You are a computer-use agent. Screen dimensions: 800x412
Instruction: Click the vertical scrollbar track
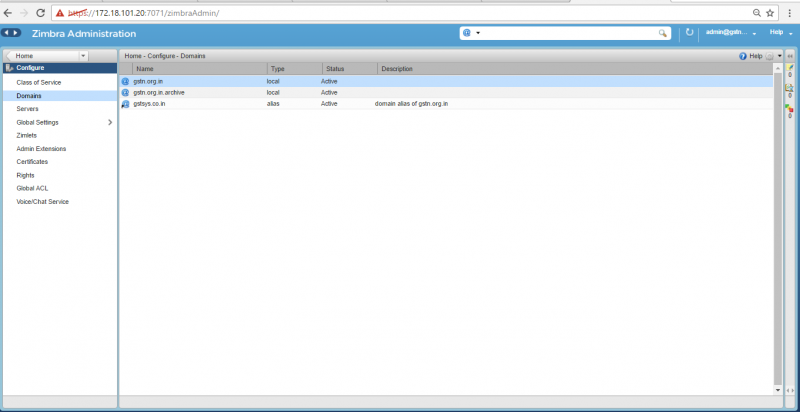coord(778,228)
